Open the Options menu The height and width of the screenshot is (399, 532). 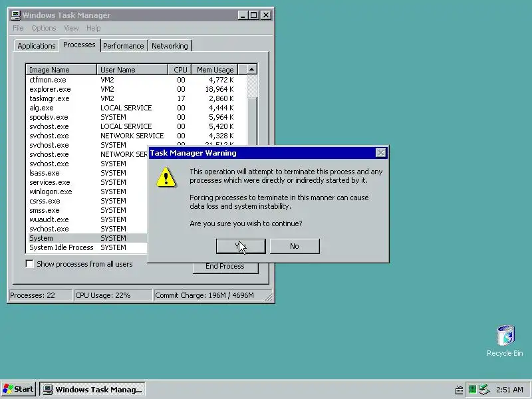pyautogui.click(x=44, y=28)
